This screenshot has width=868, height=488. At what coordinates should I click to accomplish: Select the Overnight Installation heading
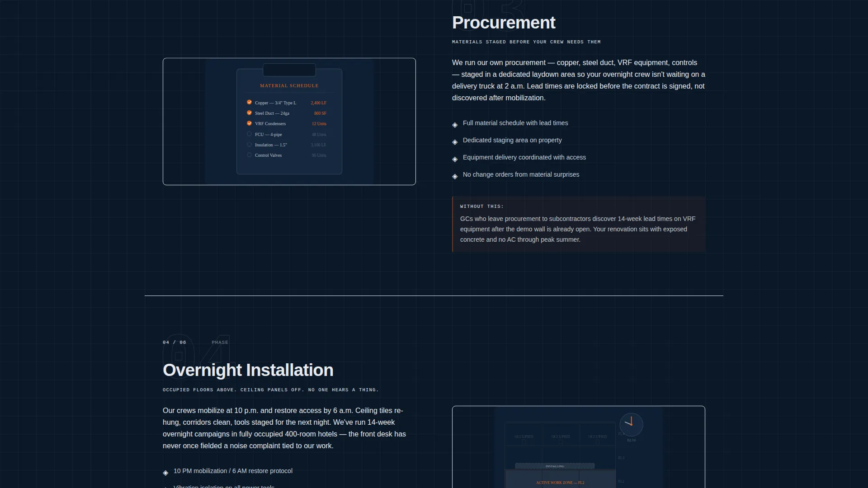pyautogui.click(x=248, y=370)
